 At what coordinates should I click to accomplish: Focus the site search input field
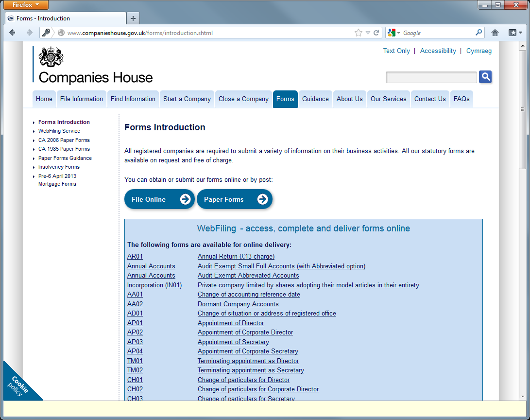(431, 77)
